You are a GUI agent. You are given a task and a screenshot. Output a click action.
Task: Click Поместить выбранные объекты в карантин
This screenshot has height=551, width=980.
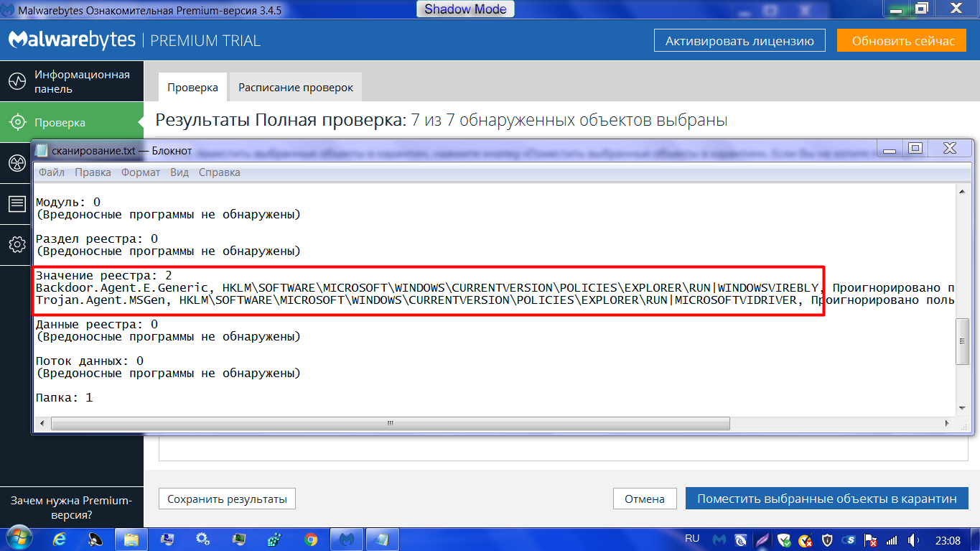[827, 499]
